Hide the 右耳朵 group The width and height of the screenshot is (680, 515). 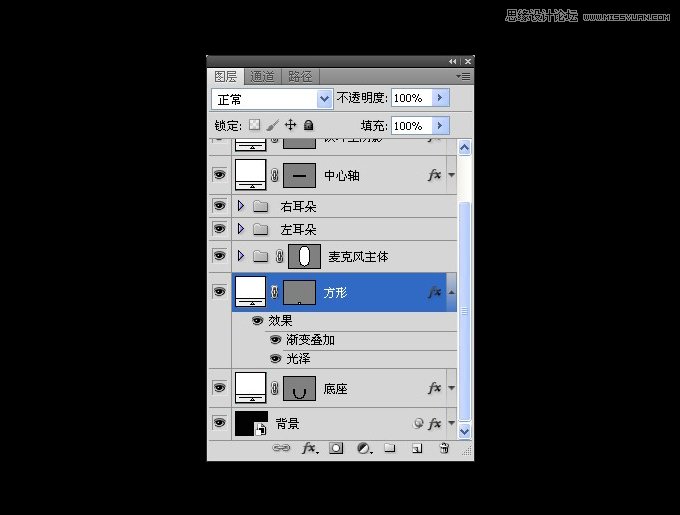(x=219, y=205)
